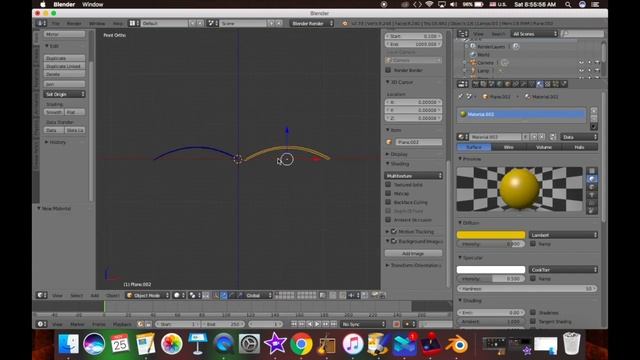
Task: Open the Set Origin dropdown
Action: point(64,94)
